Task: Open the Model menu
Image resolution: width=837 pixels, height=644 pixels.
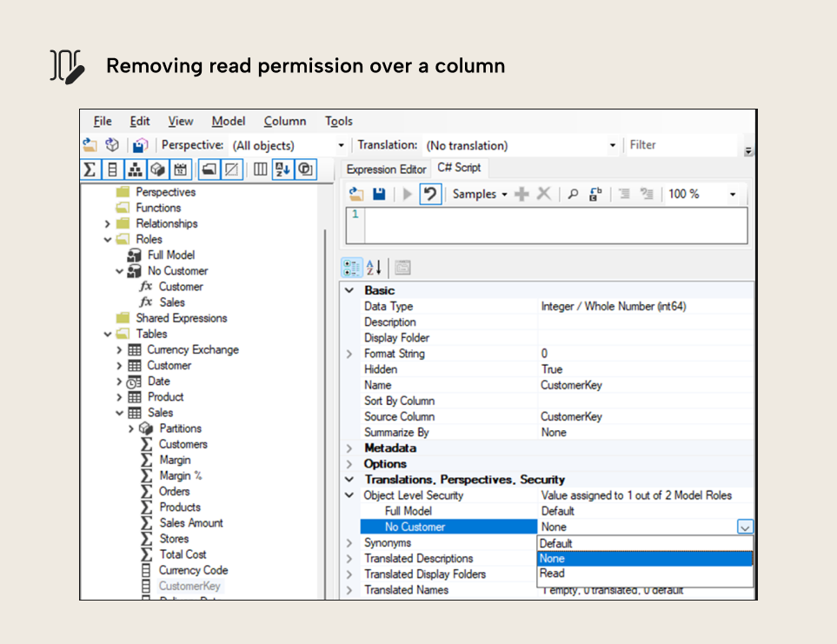Action: coord(228,121)
